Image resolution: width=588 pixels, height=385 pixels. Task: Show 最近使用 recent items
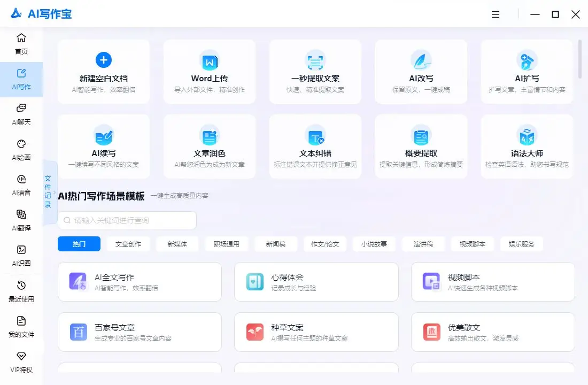click(21, 292)
